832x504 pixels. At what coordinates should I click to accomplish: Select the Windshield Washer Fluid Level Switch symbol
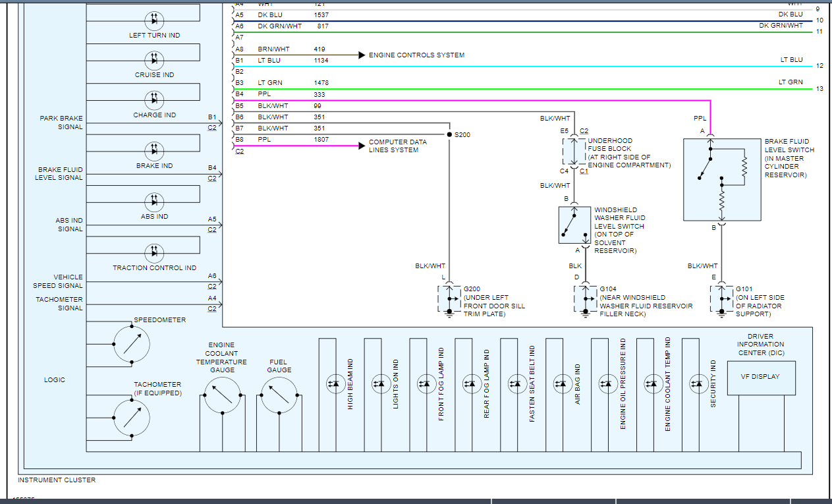[x=574, y=225]
